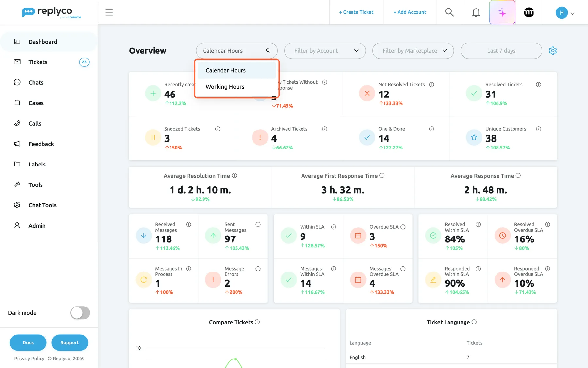Expand the Filter by Account dropdown

coord(325,51)
